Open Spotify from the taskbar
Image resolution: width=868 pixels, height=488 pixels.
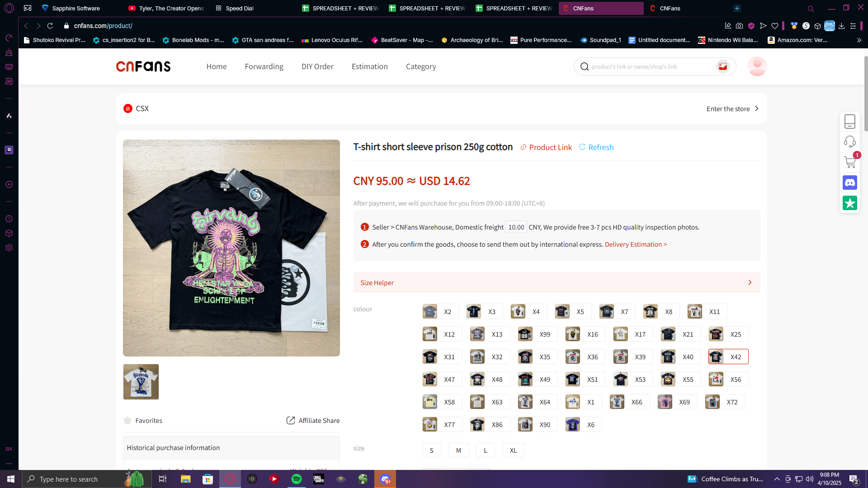[297, 479]
